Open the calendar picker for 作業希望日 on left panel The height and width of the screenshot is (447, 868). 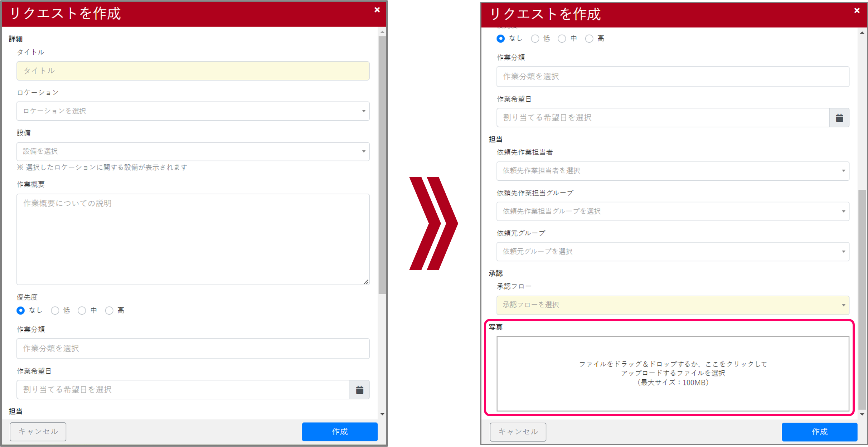tap(359, 390)
